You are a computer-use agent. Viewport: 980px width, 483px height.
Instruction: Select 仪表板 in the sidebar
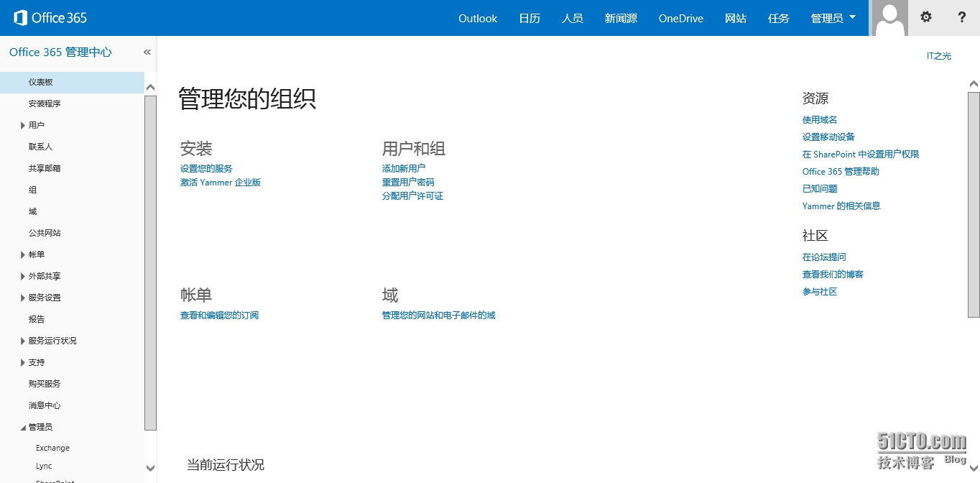[x=41, y=82]
